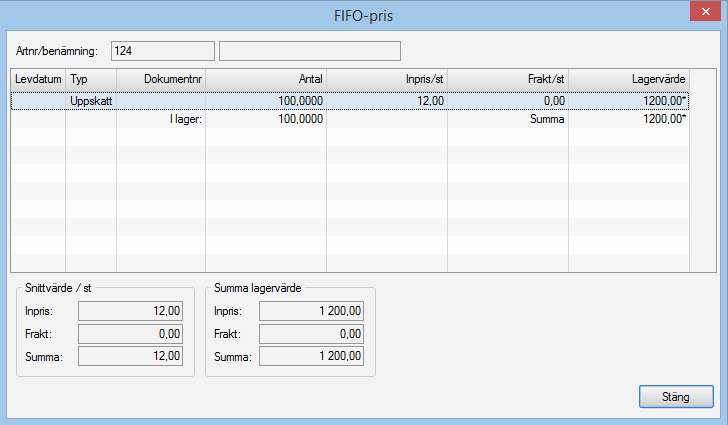
Task: Click the Snittvärde Summa field
Action: pyautogui.click(x=131, y=355)
